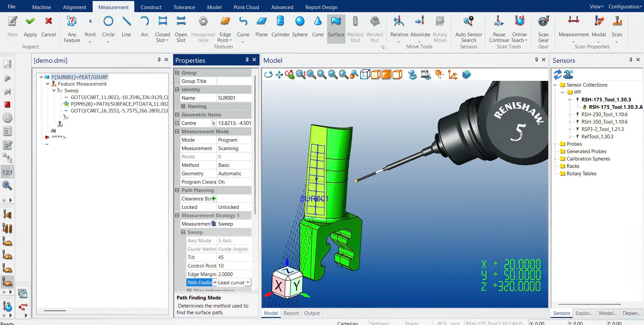
Task: Collapse the Path Planning property group
Action: (x=177, y=190)
